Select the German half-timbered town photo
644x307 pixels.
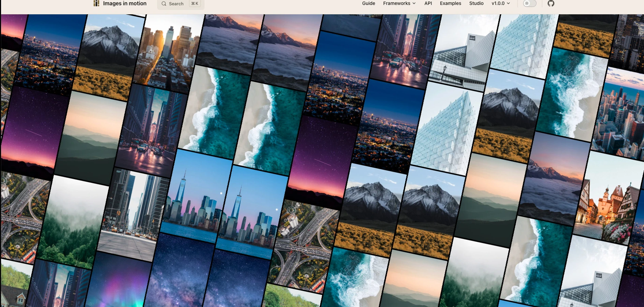609,198
